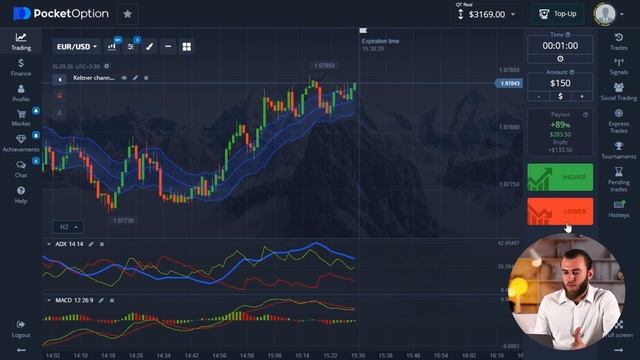Open the Finance section
This screenshot has height=360, width=640.
(21, 67)
